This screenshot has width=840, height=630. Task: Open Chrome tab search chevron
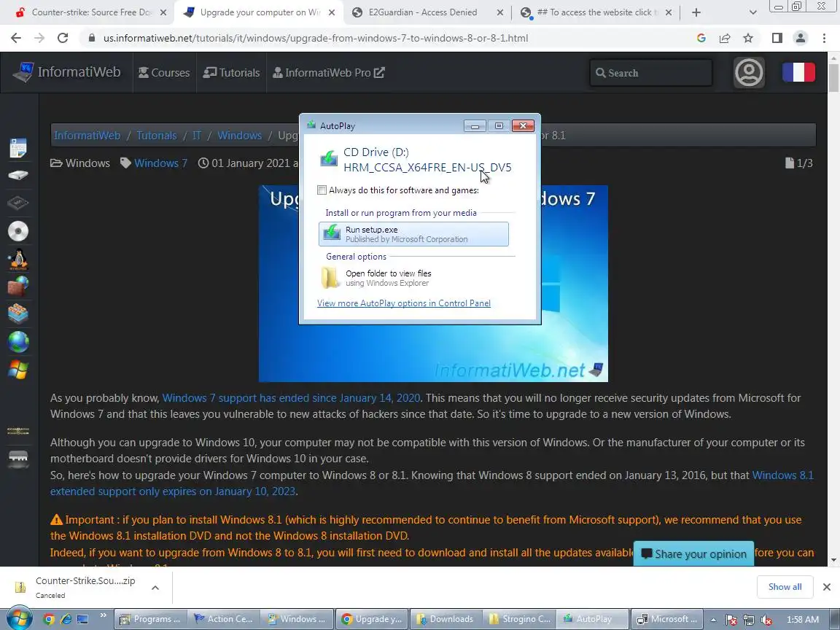coord(752,12)
